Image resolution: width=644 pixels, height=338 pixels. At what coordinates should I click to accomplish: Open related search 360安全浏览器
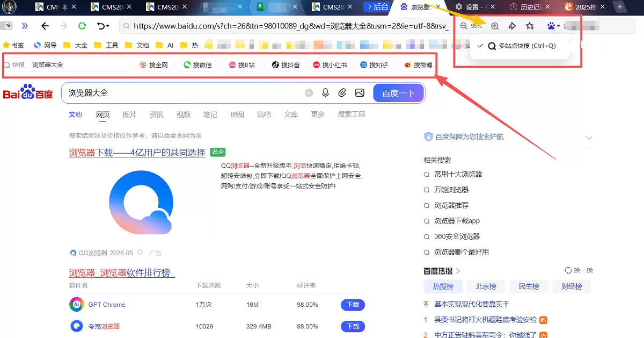pyautogui.click(x=457, y=236)
